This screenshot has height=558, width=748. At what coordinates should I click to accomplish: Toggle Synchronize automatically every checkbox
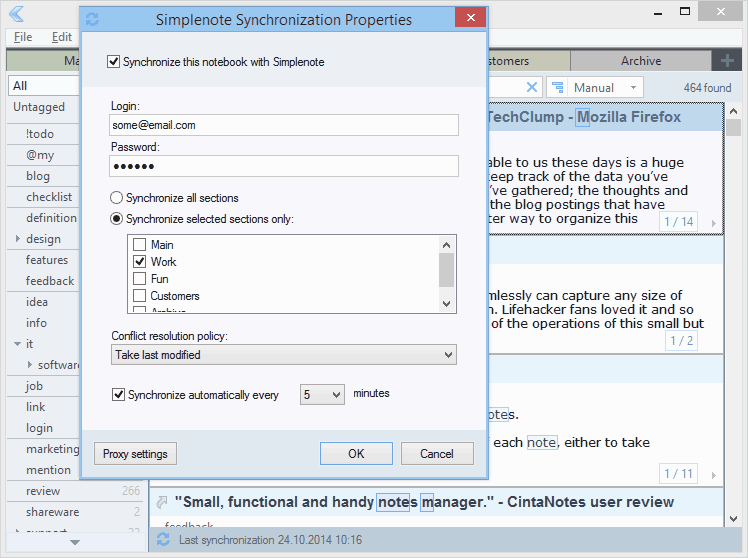tap(118, 395)
